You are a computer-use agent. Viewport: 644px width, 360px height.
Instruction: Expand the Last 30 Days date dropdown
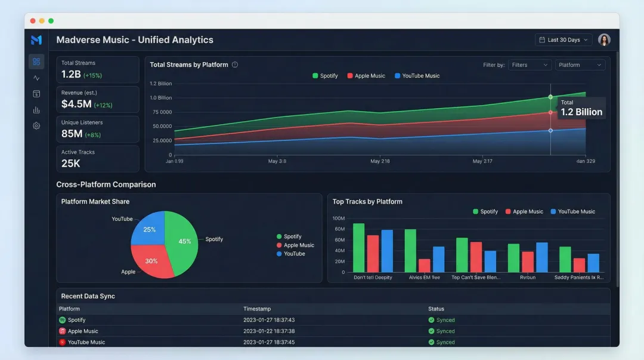click(563, 40)
